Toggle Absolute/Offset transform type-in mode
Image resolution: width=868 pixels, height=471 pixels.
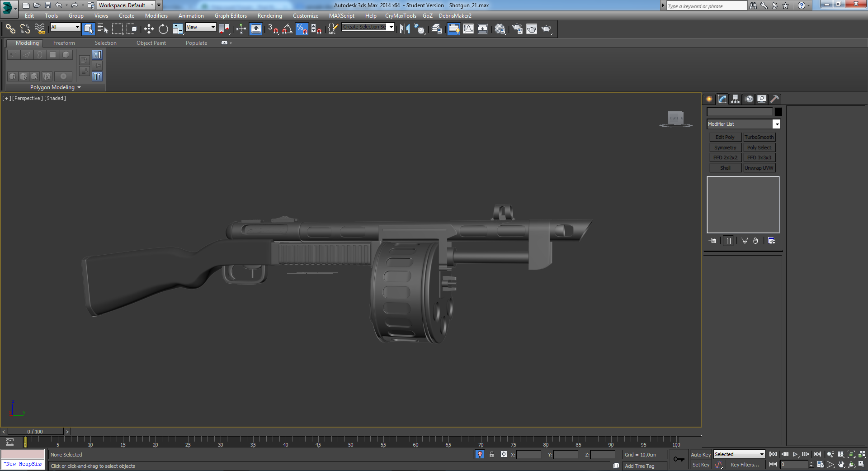[x=504, y=454]
